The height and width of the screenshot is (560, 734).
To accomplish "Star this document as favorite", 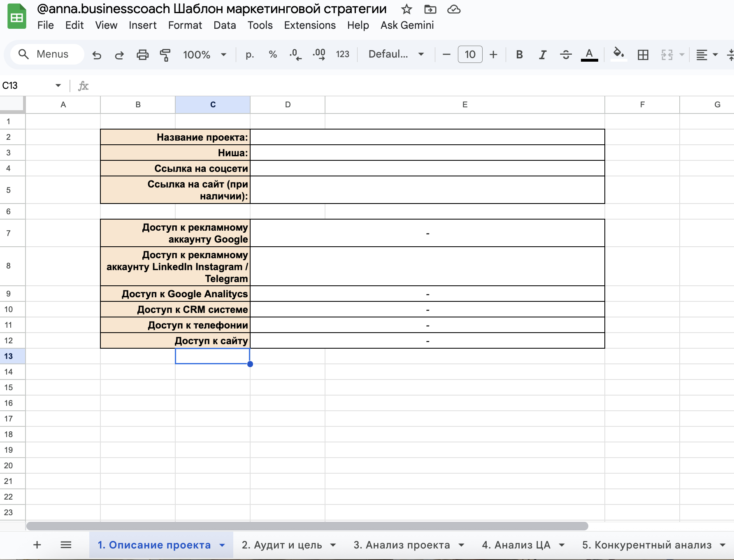I will pyautogui.click(x=406, y=9).
